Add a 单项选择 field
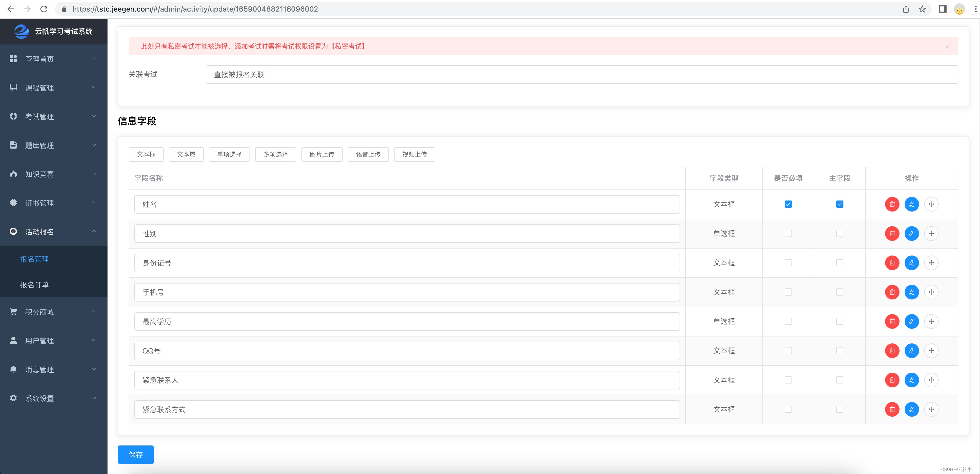Image resolution: width=980 pixels, height=474 pixels. (229, 154)
